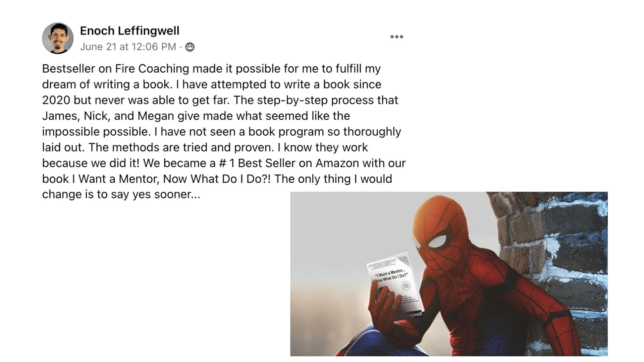The width and height of the screenshot is (644, 362).
Task: Open Enoch Leffingwell's profile picture
Action: (x=58, y=38)
